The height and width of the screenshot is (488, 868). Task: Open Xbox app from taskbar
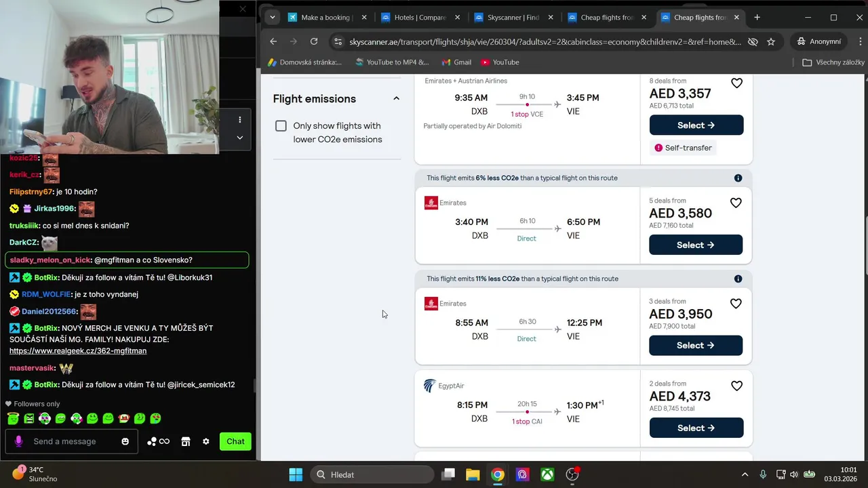pos(547,474)
